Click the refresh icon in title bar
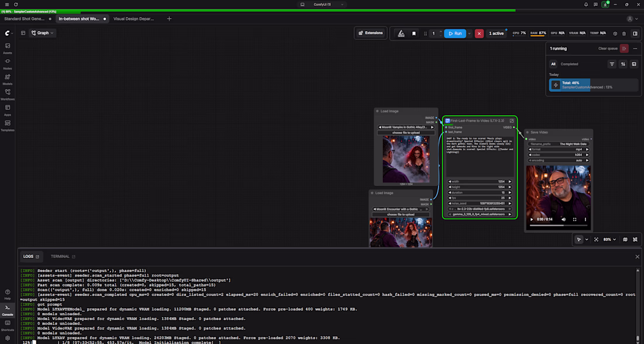This screenshot has height=344, width=644. pyautogui.click(x=16, y=5)
